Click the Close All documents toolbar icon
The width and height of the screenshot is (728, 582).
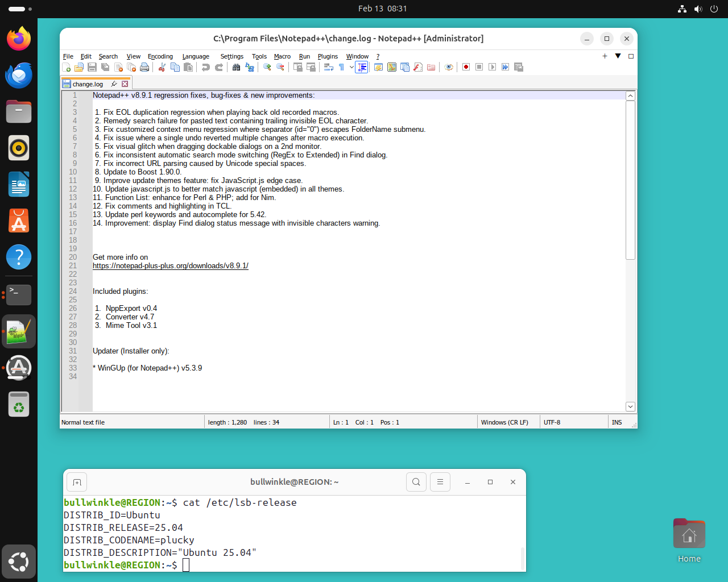[131, 67]
